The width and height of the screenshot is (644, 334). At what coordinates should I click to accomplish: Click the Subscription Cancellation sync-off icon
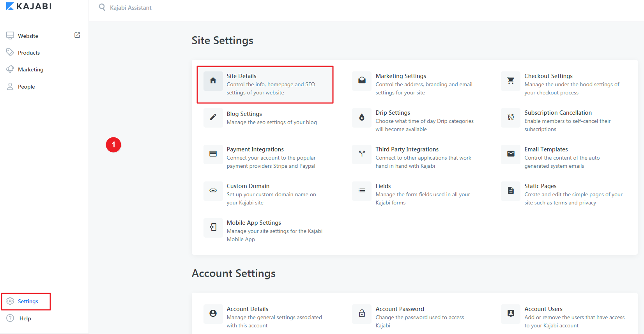tap(511, 117)
